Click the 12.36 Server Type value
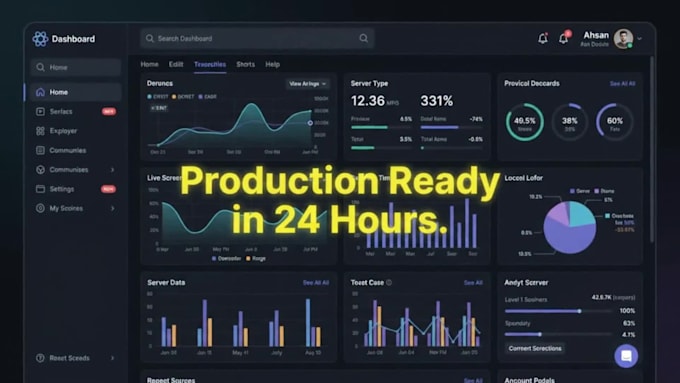Viewport: 680px width, 383px height. [x=368, y=101]
